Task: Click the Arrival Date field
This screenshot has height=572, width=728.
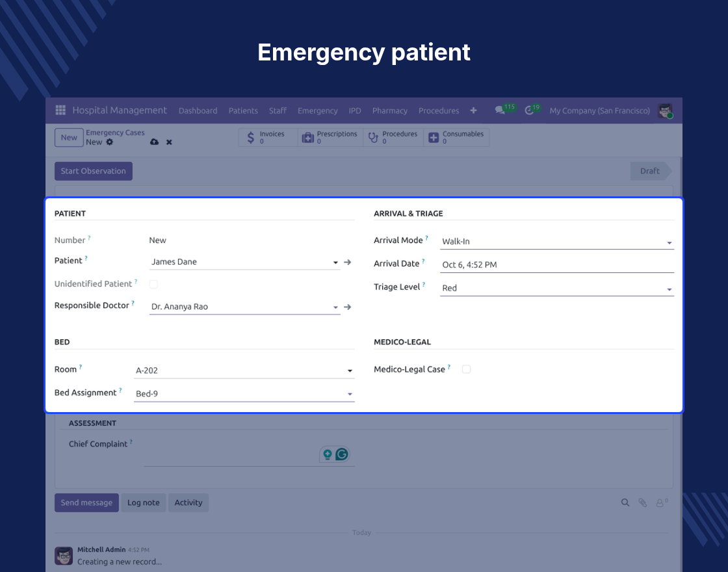Action: pos(556,265)
